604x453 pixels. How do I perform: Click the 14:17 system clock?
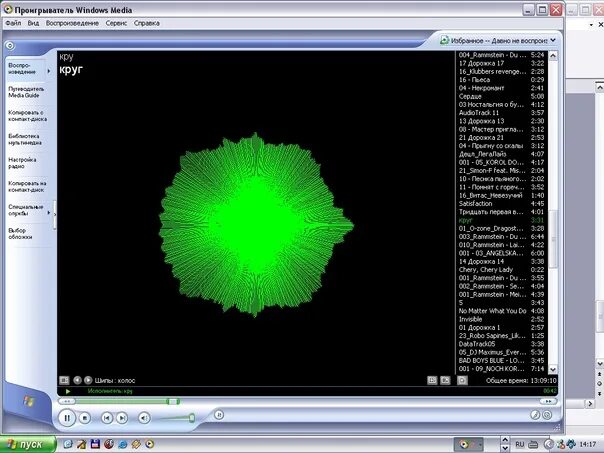[587, 445]
